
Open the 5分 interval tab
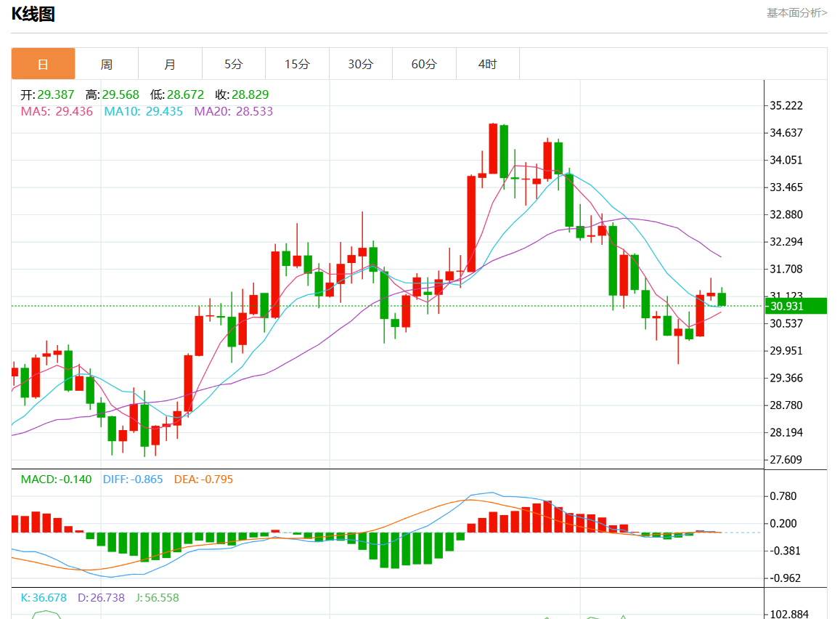click(x=233, y=64)
